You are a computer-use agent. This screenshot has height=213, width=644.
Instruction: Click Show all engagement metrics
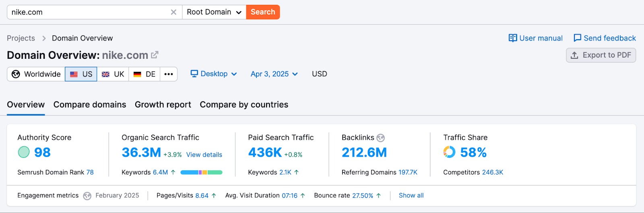pos(411,195)
